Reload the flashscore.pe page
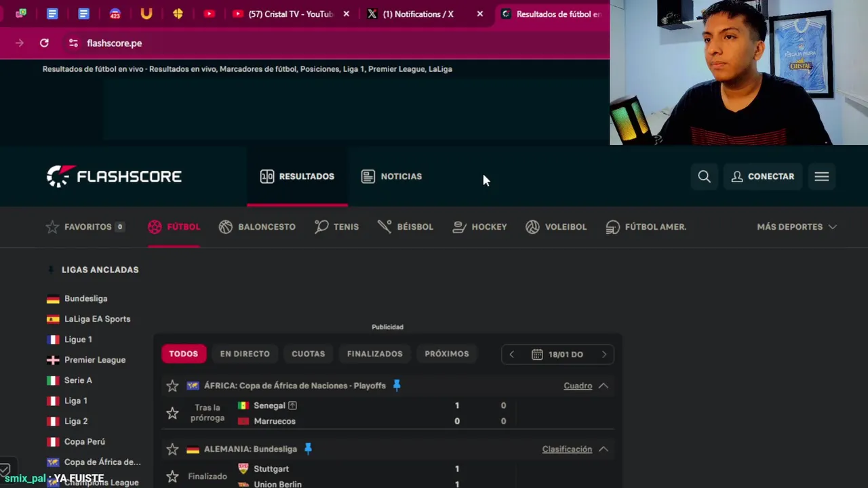The image size is (868, 488). pyautogui.click(x=44, y=43)
